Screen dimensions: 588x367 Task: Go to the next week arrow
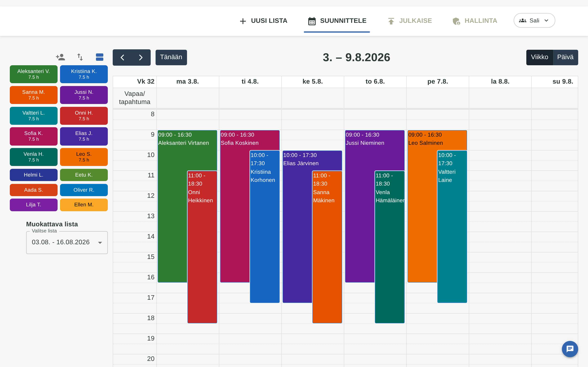click(x=141, y=57)
